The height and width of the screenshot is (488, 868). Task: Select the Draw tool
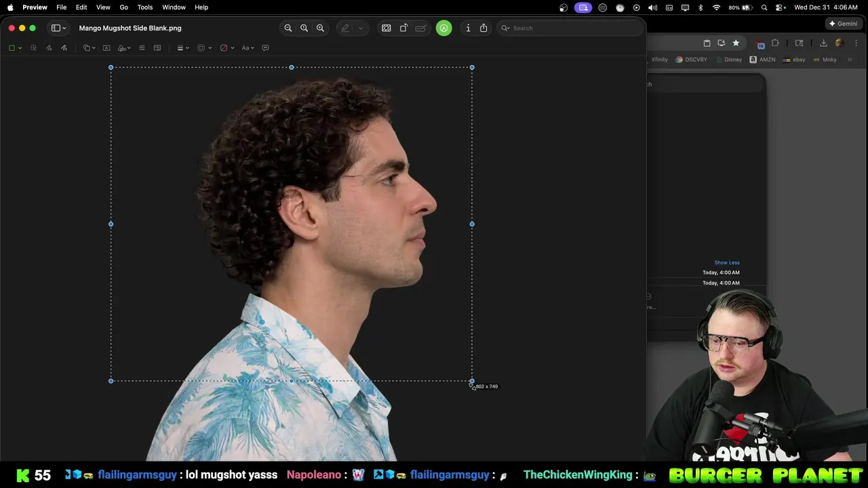pos(64,48)
